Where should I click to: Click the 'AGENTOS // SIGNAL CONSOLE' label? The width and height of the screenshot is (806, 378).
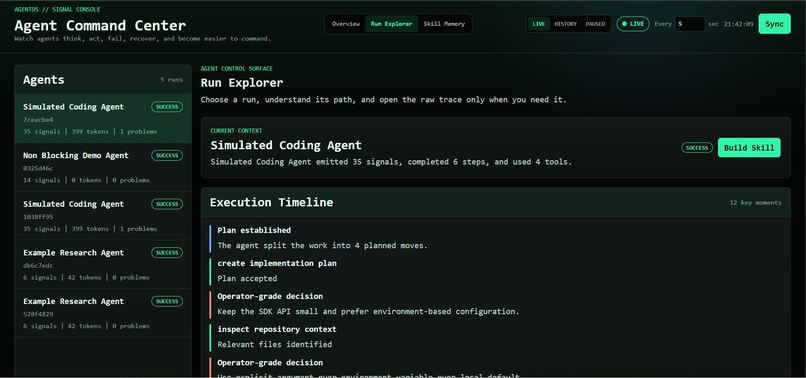click(x=58, y=9)
